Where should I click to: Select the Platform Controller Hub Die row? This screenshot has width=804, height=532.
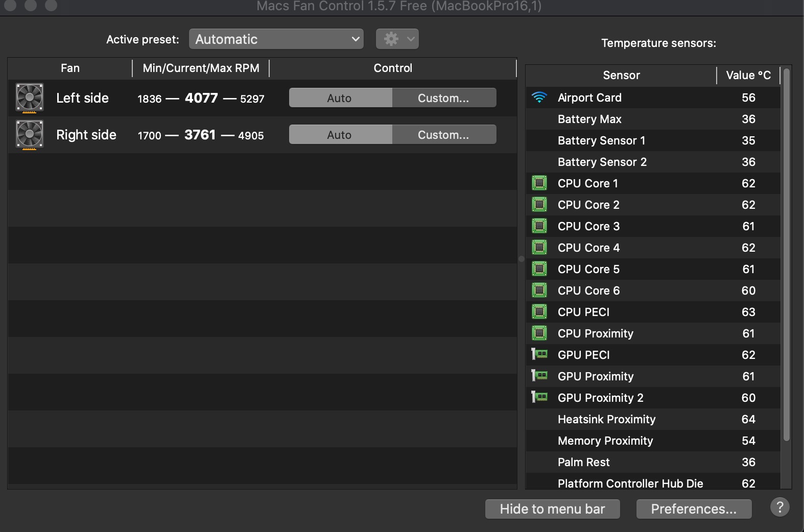pyautogui.click(x=653, y=481)
